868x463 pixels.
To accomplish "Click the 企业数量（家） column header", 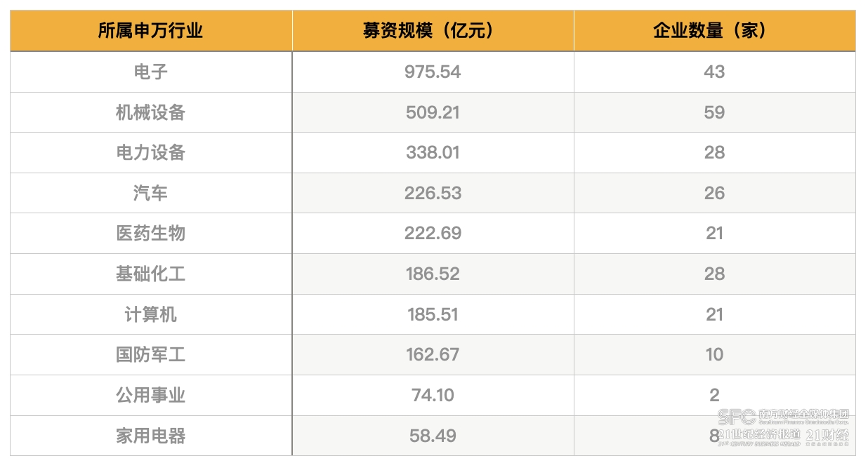I will [715, 31].
